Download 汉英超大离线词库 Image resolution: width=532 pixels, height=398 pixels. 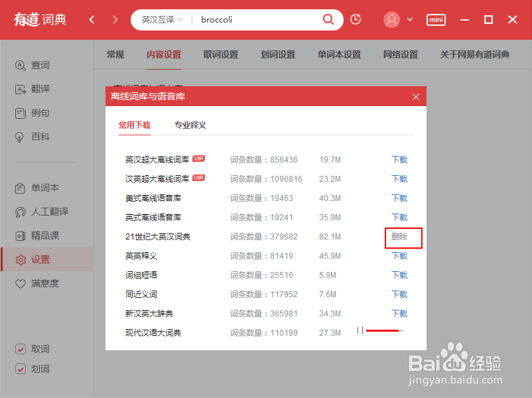(x=399, y=179)
